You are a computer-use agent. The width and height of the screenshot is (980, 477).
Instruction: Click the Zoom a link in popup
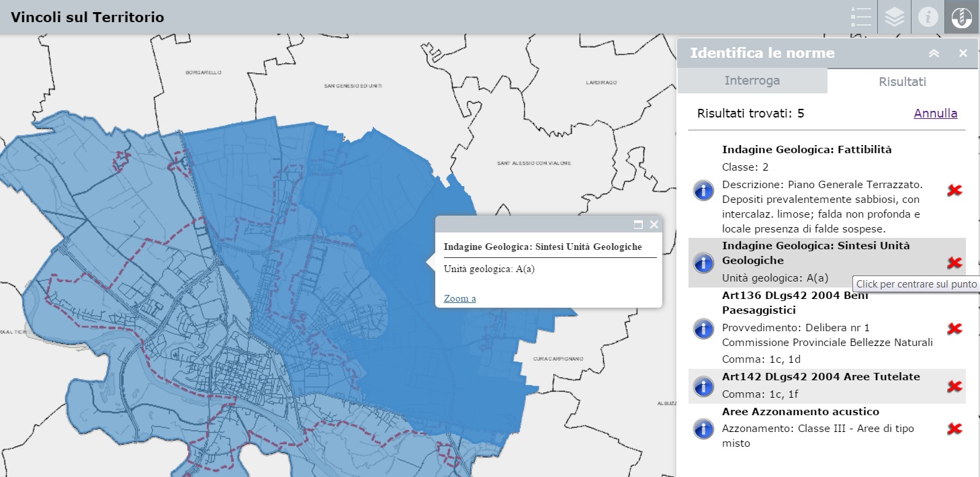tap(459, 298)
